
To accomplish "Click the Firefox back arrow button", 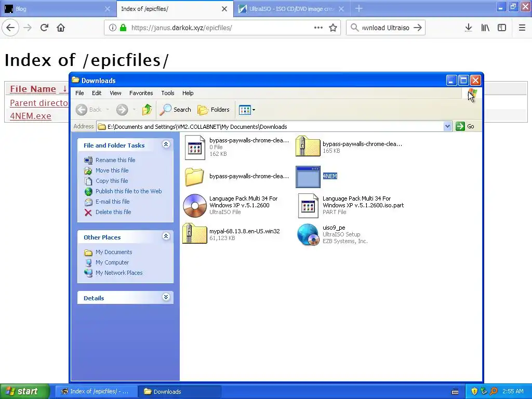I will coord(10,28).
